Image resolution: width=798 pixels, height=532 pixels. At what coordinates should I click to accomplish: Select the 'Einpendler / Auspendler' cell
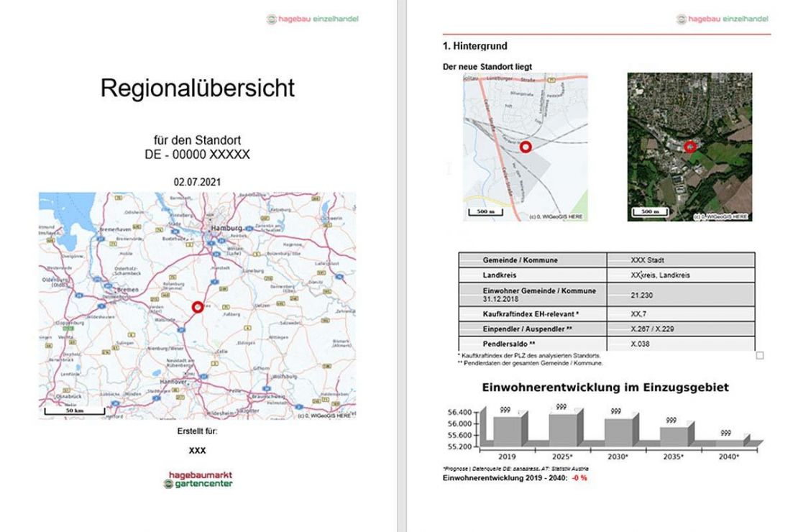533,329
